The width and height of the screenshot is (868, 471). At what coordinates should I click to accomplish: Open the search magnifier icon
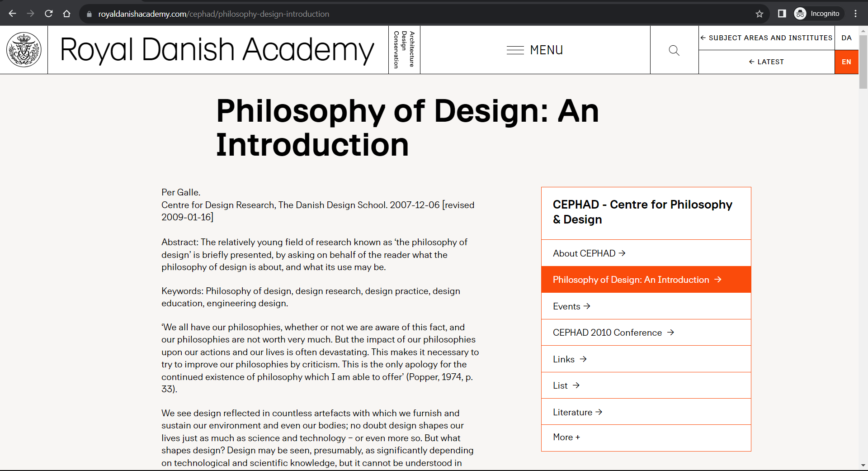(674, 50)
